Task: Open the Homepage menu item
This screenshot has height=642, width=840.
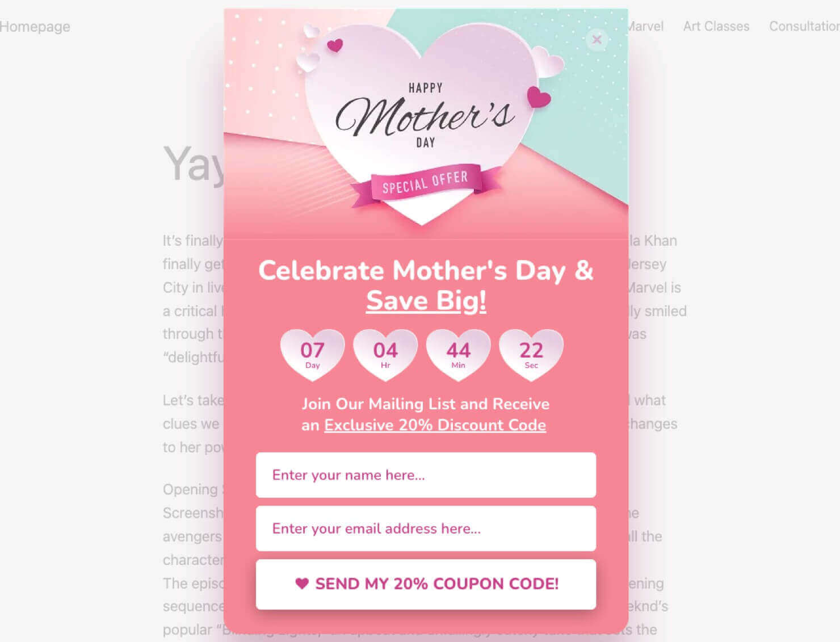Action: point(35,26)
